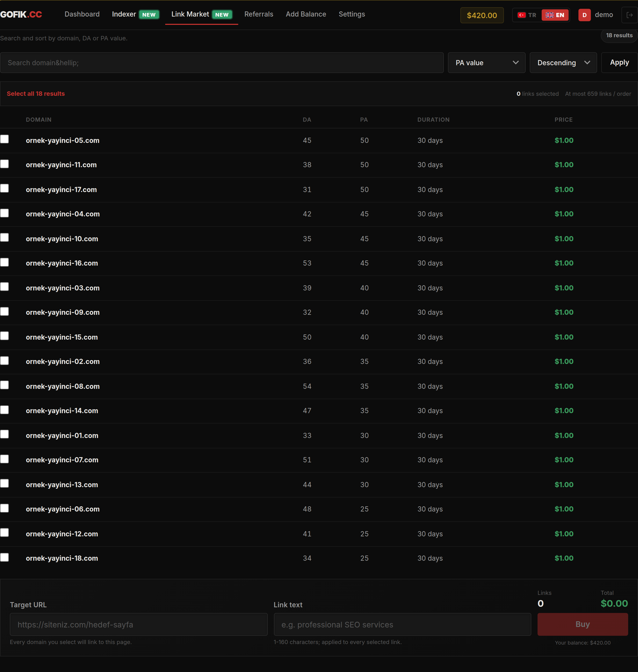Click domain name ornek-yayinci-16.com

click(62, 263)
